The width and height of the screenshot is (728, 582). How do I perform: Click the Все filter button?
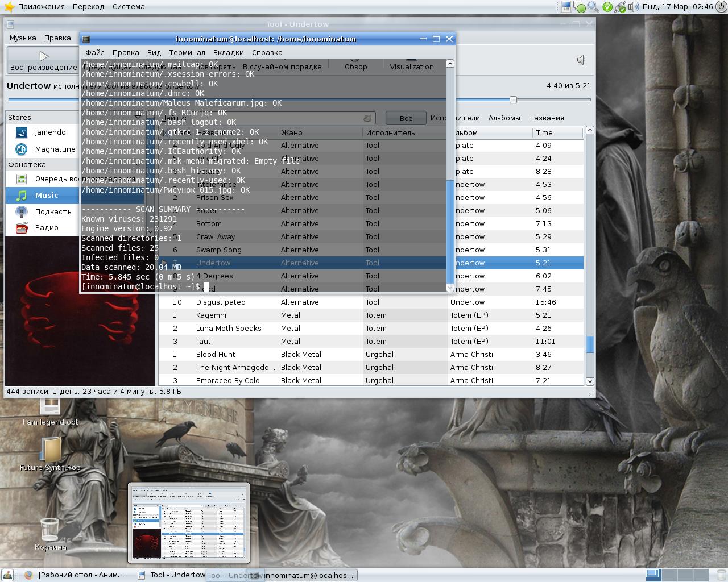[406, 118]
